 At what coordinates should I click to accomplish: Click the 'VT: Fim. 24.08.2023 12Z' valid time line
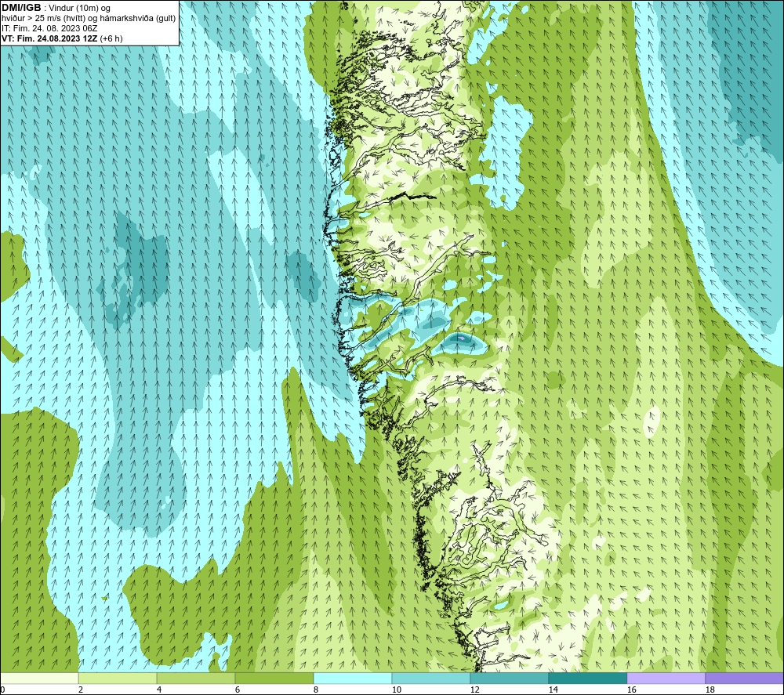[62, 38]
